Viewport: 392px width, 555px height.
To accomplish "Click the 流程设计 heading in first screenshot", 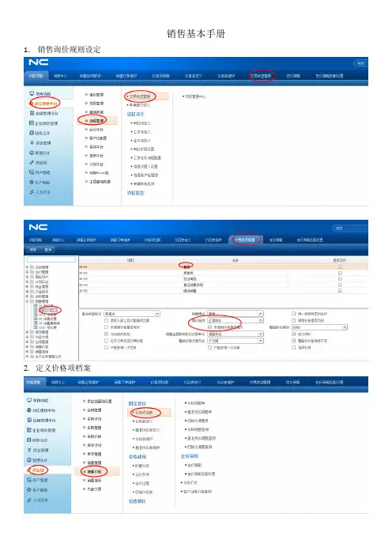I will click(x=135, y=114).
